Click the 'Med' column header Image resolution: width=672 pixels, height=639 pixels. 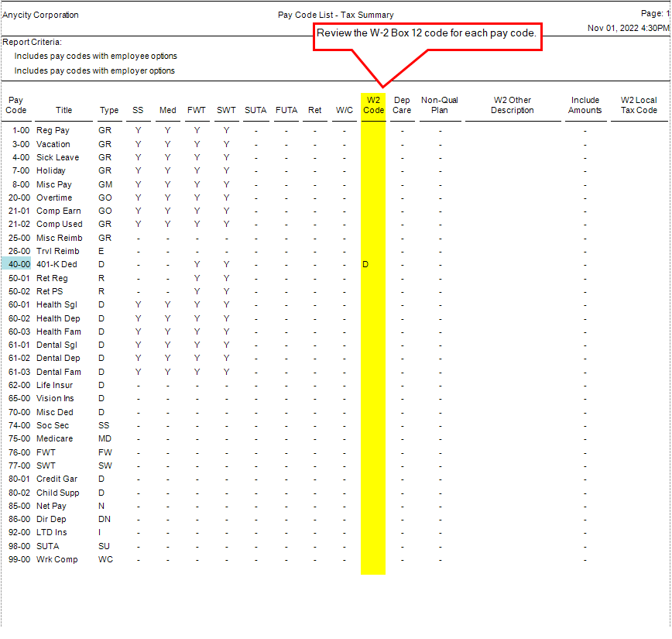(167, 110)
